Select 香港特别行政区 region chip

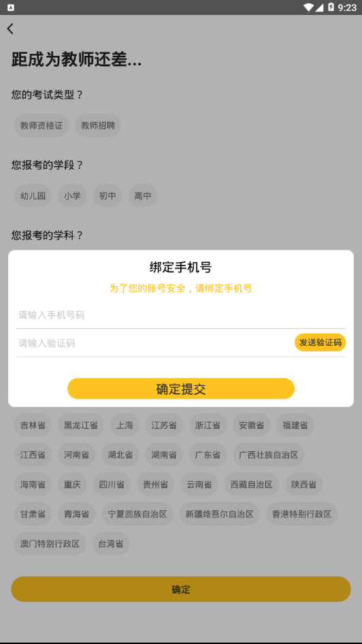click(301, 514)
